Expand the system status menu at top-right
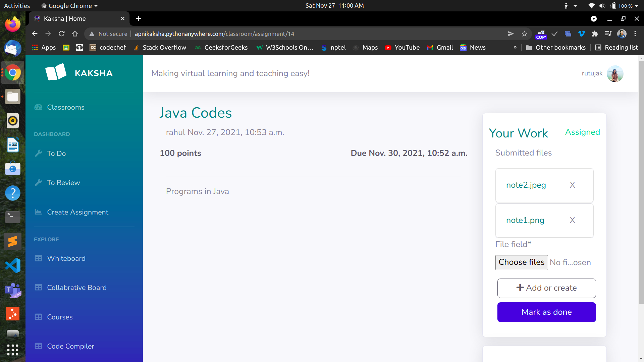This screenshot has width=644, height=362. pos(636,6)
